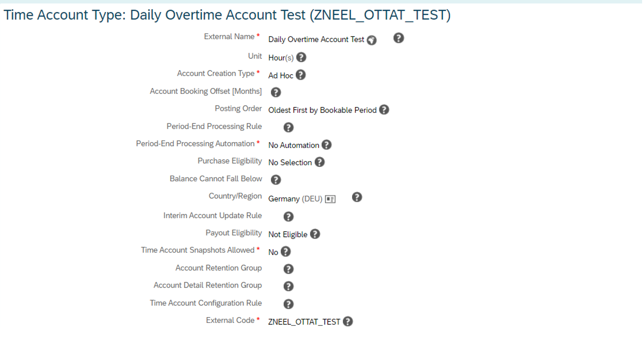Open help for Interim Account Update Rule

coord(289,217)
